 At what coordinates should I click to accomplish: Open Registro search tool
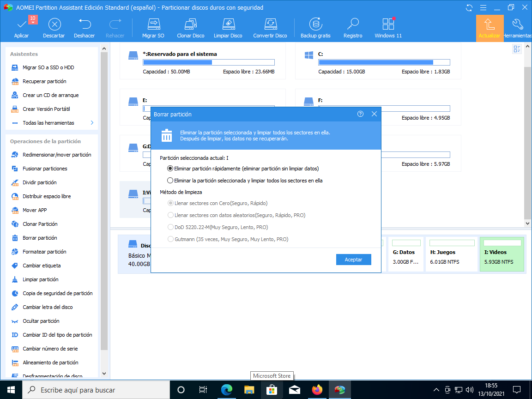[x=353, y=28]
